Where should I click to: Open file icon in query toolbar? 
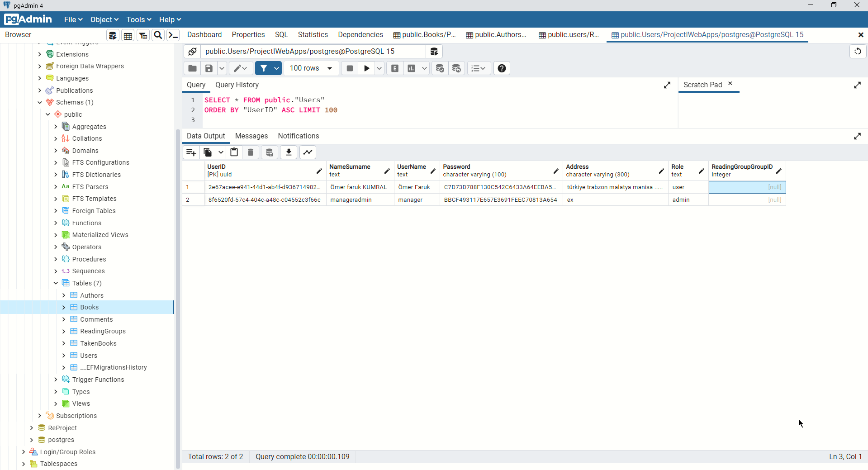(192, 68)
